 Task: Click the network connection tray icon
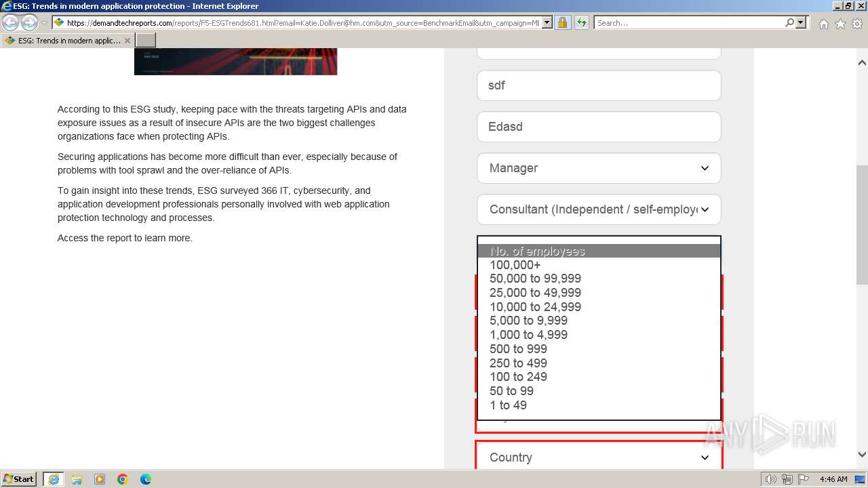pyautogui.click(x=787, y=479)
